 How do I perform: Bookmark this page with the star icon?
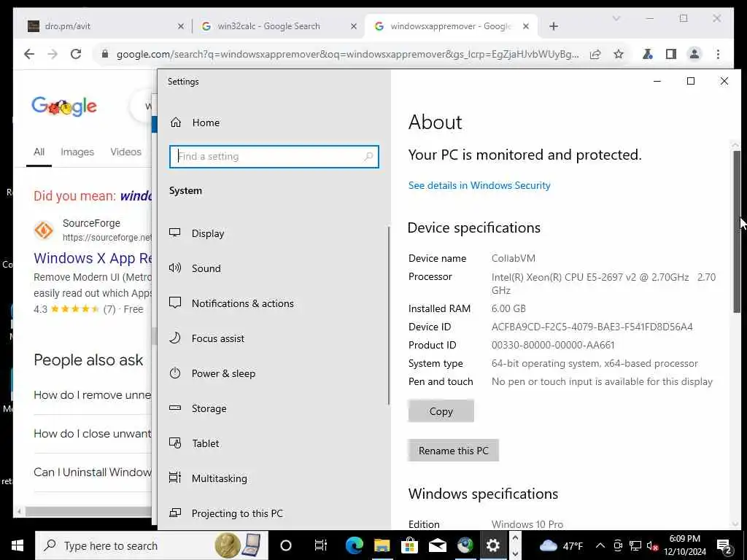[619, 54]
